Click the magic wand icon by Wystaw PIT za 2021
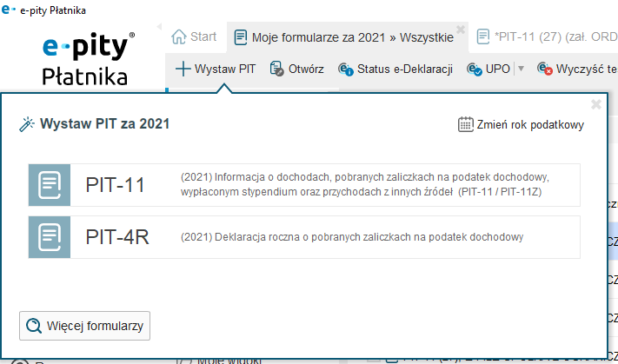618x364 pixels. click(x=27, y=124)
